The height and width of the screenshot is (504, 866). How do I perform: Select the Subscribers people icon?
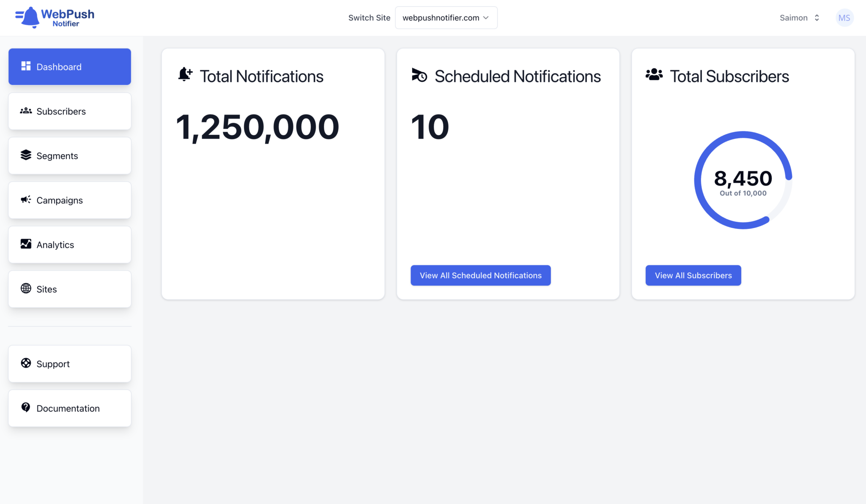click(26, 111)
